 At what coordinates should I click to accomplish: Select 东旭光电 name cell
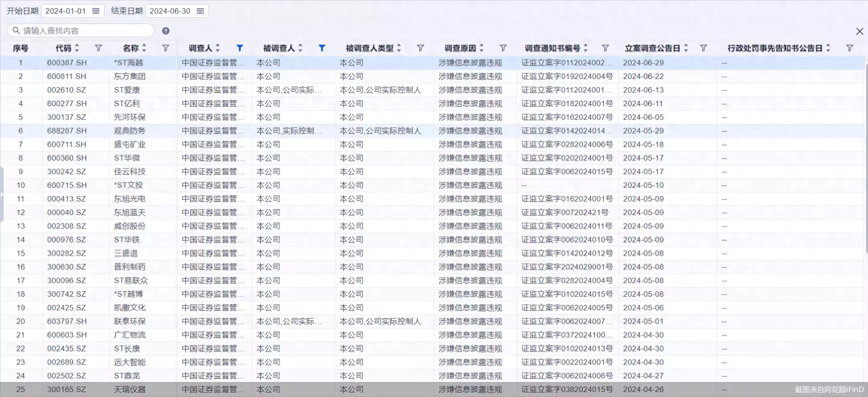(x=129, y=199)
